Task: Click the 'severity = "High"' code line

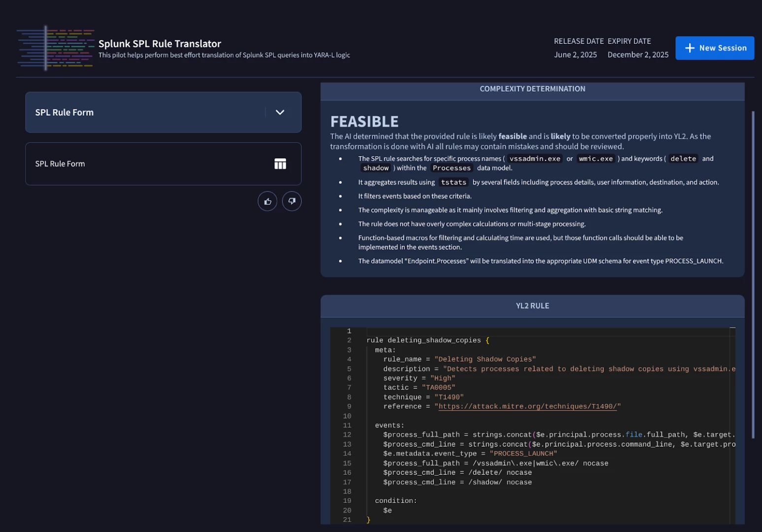Action: pyautogui.click(x=419, y=378)
